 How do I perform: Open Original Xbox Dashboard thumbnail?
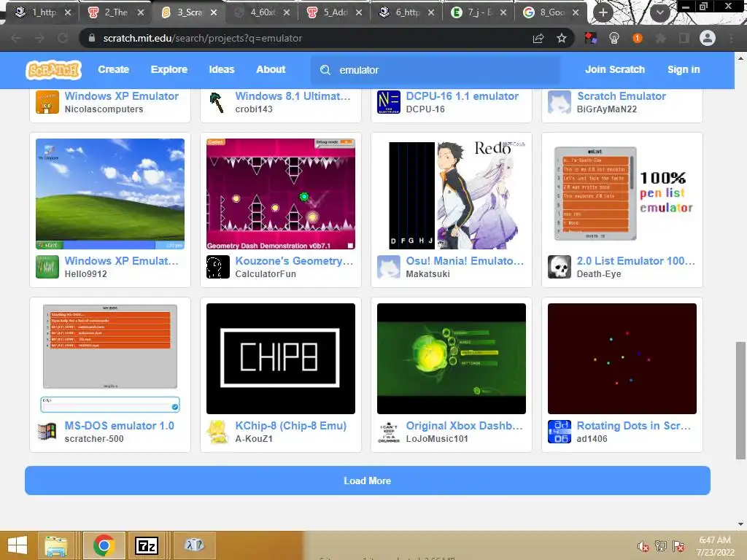(x=452, y=359)
